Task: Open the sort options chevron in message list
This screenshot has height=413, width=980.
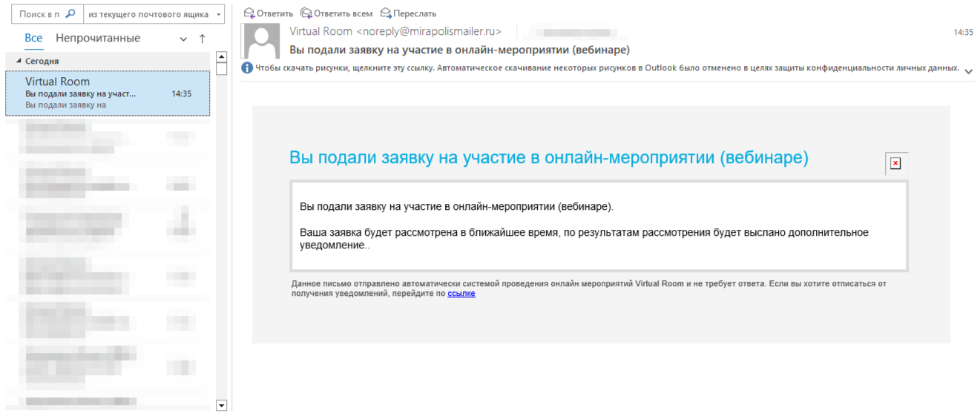Action: tap(183, 39)
